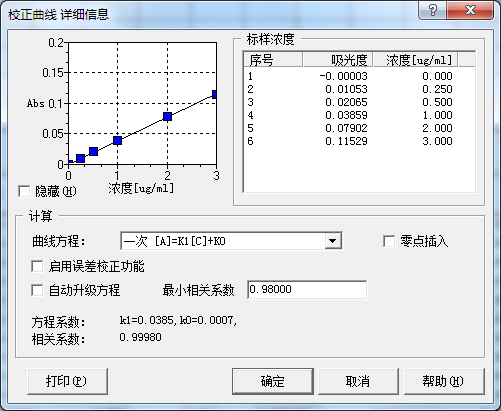Select row 6 with absorbance 0.11529
501x411 pixels.
[x=359, y=141]
